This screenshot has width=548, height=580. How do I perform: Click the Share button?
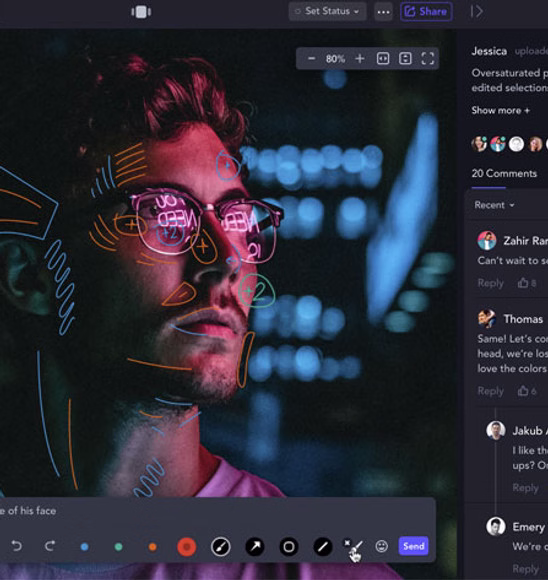pyautogui.click(x=426, y=11)
